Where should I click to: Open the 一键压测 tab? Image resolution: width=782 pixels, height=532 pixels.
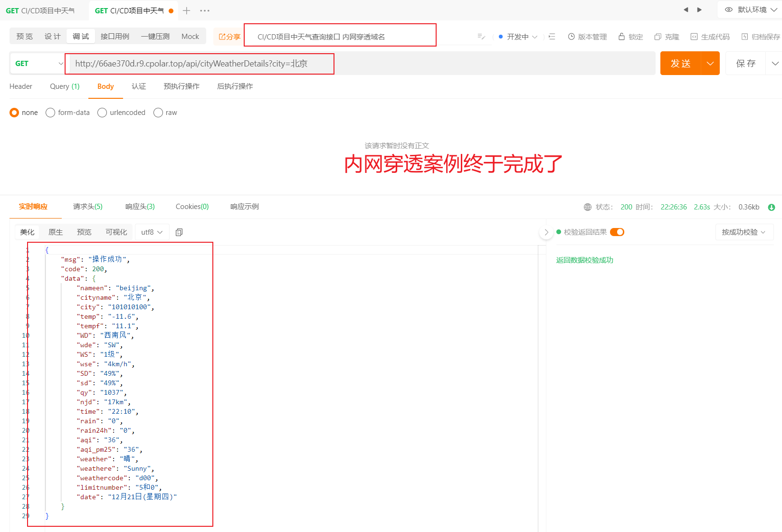[x=155, y=37]
